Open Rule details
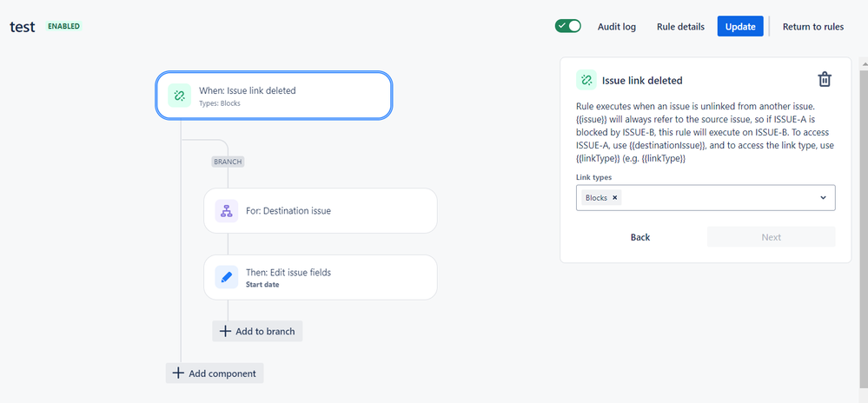 [x=680, y=27]
